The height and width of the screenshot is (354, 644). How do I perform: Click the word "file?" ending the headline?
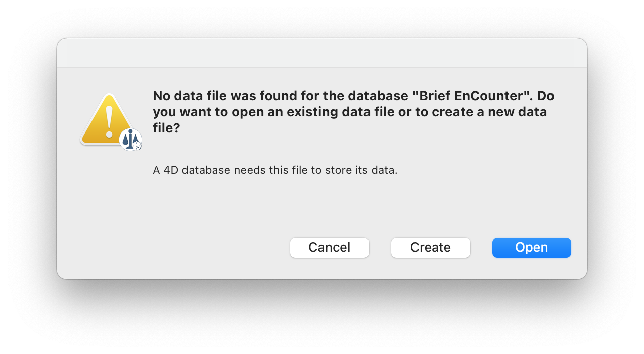[x=166, y=128]
